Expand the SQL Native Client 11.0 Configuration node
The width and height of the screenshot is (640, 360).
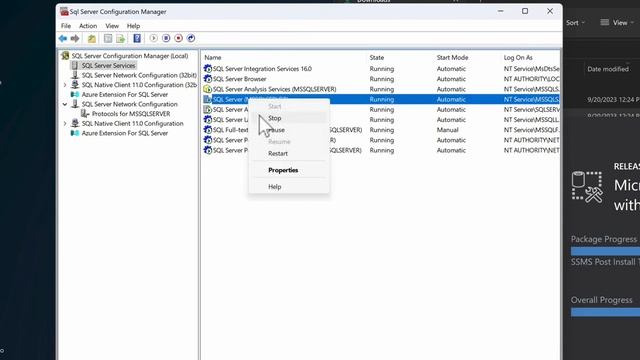(65, 123)
